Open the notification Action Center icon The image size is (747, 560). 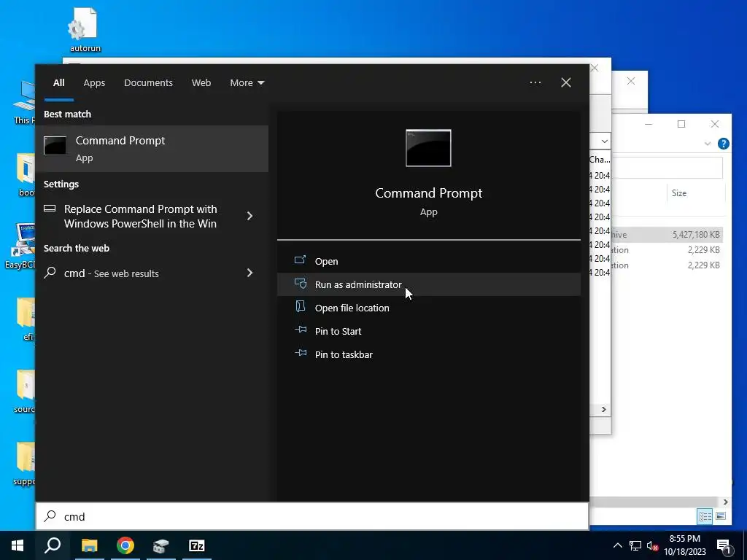723,546
